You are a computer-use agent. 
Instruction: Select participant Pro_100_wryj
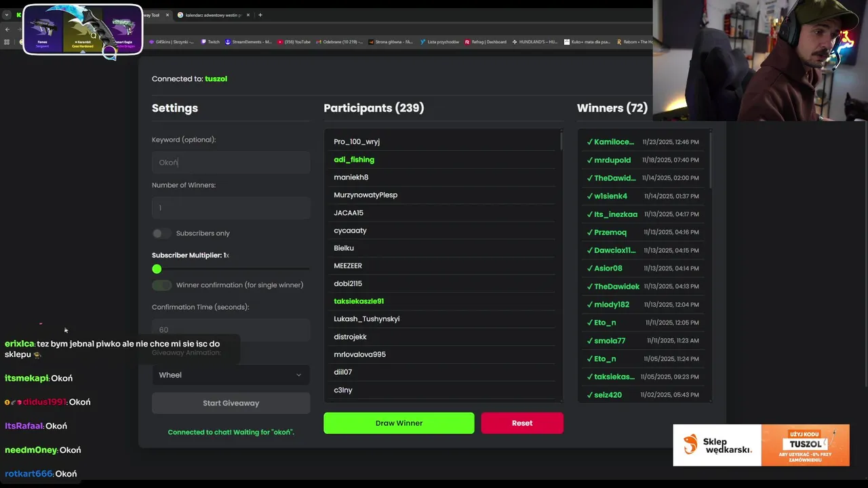tap(357, 142)
